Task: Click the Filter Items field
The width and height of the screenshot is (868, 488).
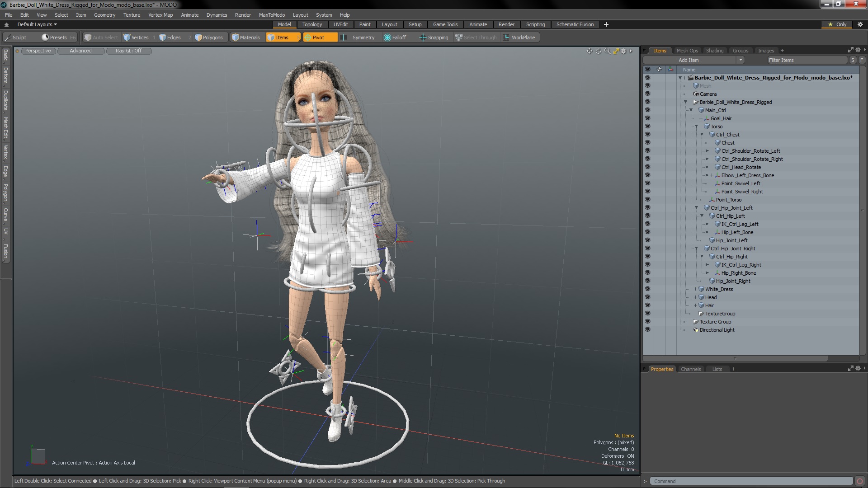Action: click(807, 60)
